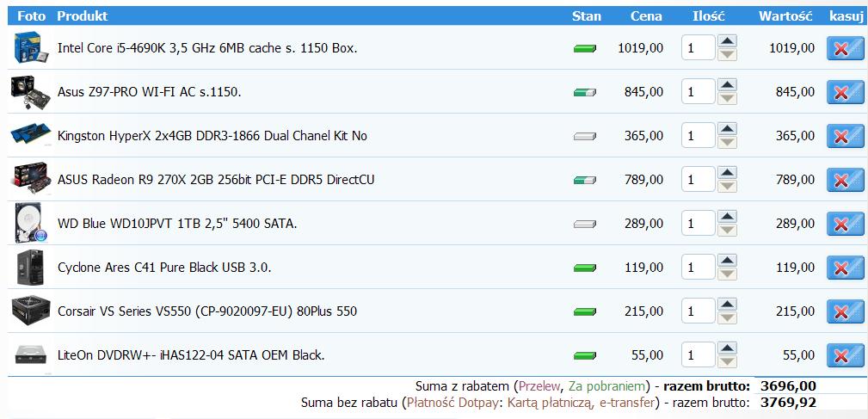Viewport: 868px width, 419px height.
Task: Decrease quantity of Asus Z97-PRO
Action: point(727,98)
